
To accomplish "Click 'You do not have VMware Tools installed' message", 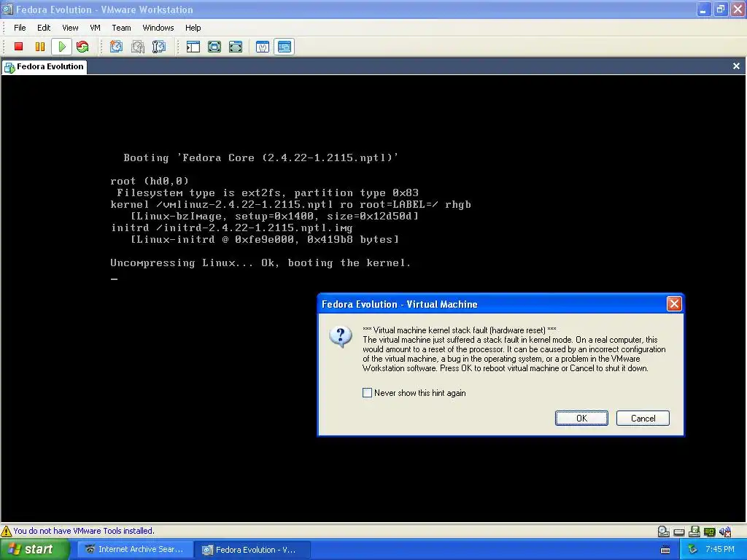I will pyautogui.click(x=84, y=531).
